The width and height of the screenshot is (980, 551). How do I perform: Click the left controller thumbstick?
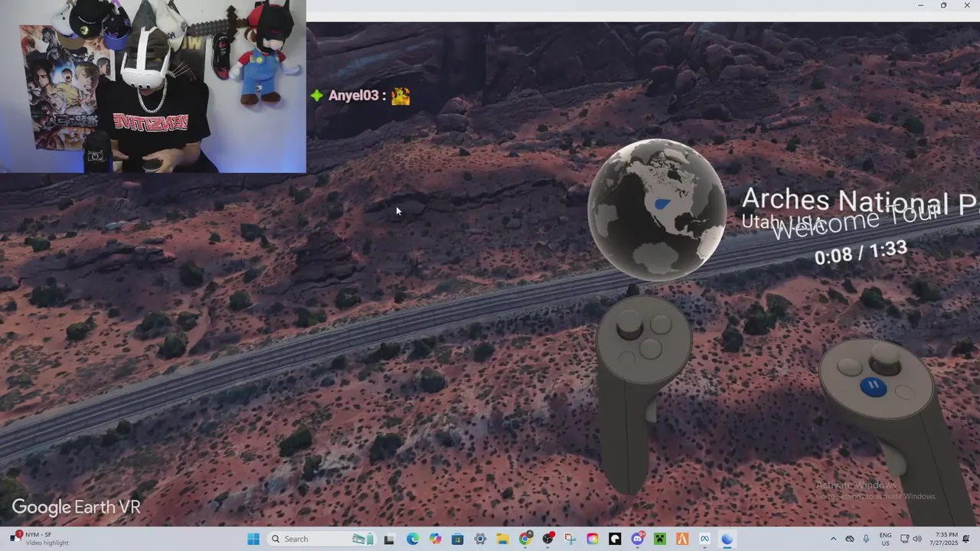click(630, 326)
